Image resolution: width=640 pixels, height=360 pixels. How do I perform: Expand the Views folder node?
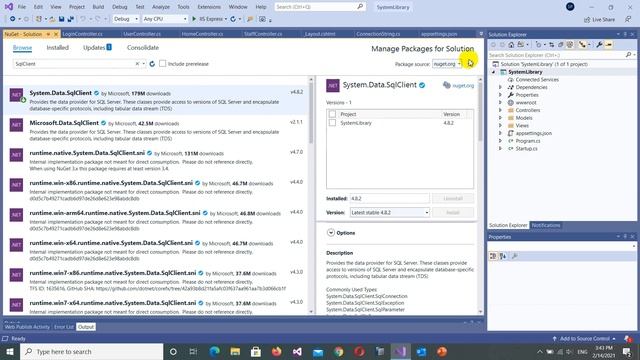click(x=500, y=126)
